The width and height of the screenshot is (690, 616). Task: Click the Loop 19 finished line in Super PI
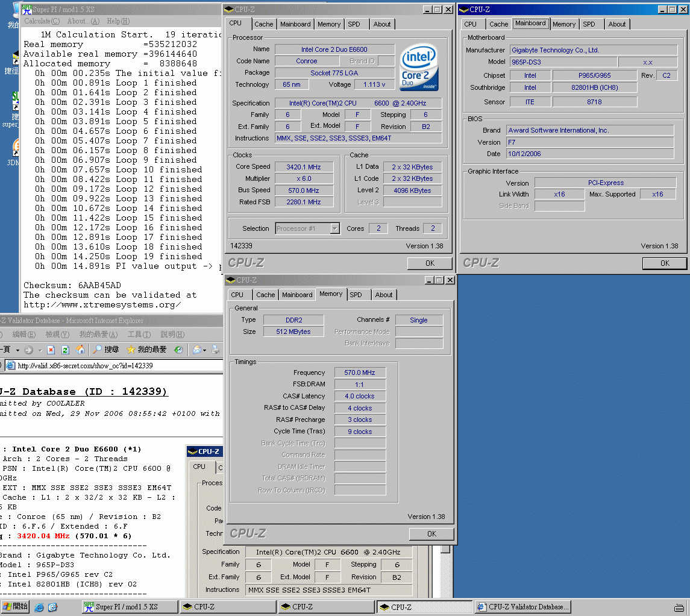click(x=119, y=257)
